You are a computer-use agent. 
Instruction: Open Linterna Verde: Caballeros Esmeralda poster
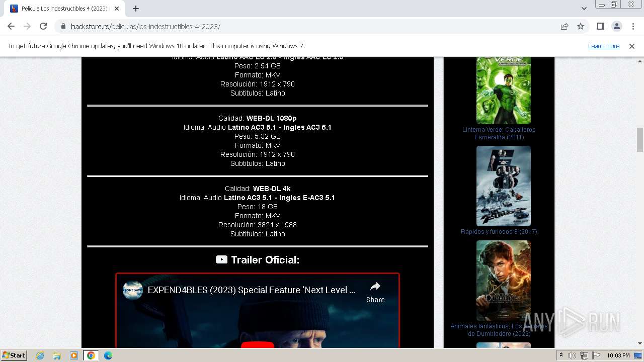coord(504,90)
